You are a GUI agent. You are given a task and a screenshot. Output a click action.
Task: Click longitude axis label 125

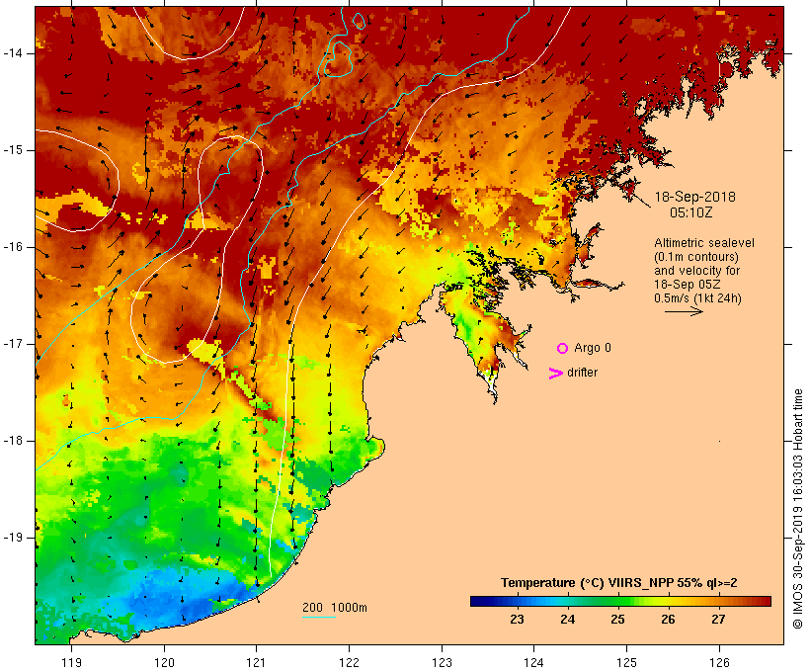point(626,662)
